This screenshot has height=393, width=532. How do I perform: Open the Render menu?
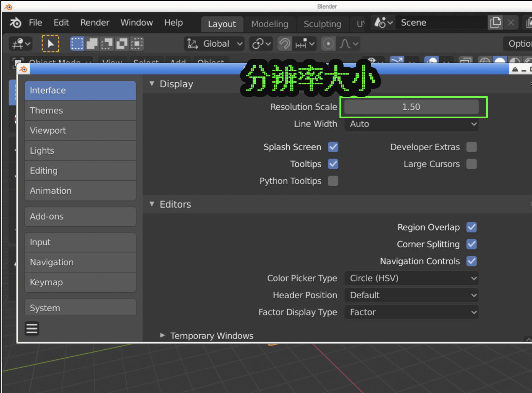pos(95,23)
